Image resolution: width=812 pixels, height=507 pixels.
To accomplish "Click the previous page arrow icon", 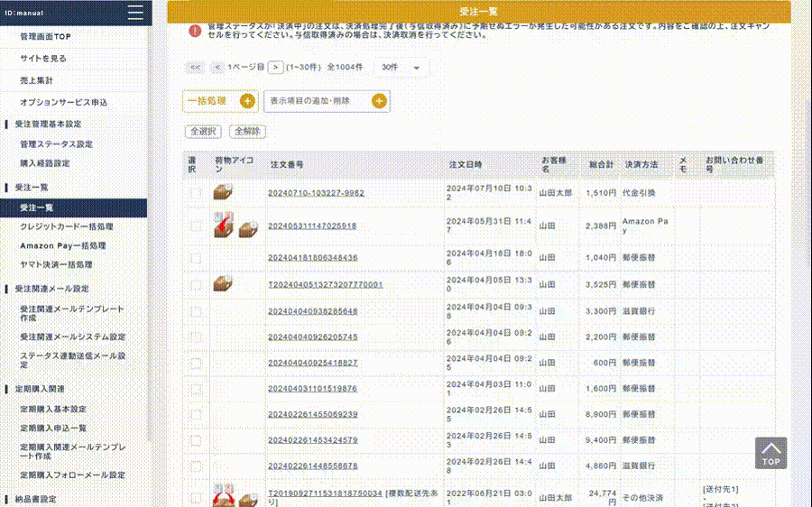I will 217,68.
